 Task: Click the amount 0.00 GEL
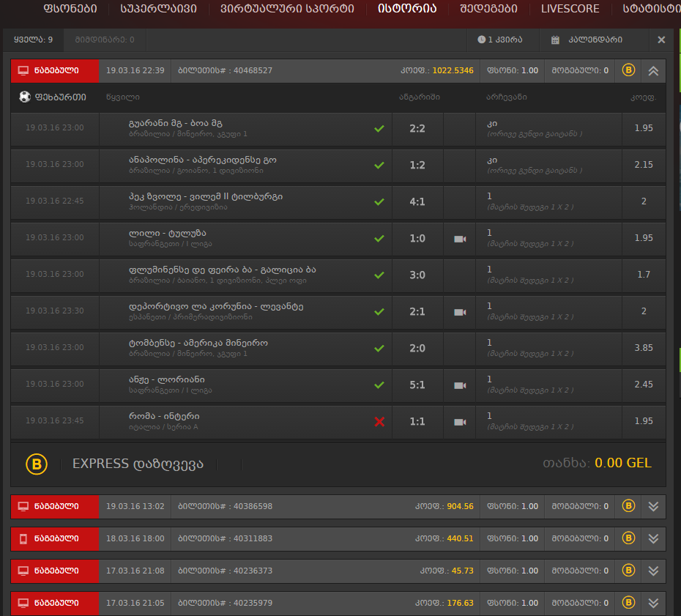click(623, 463)
